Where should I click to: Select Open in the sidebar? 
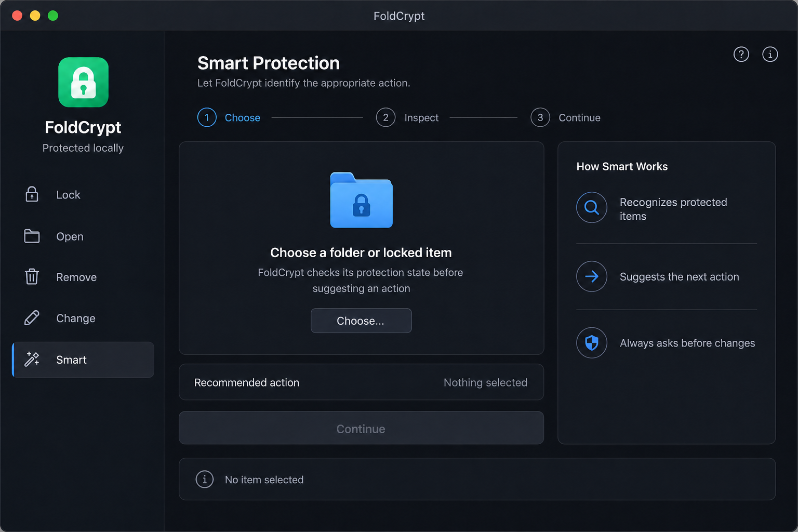(x=83, y=236)
